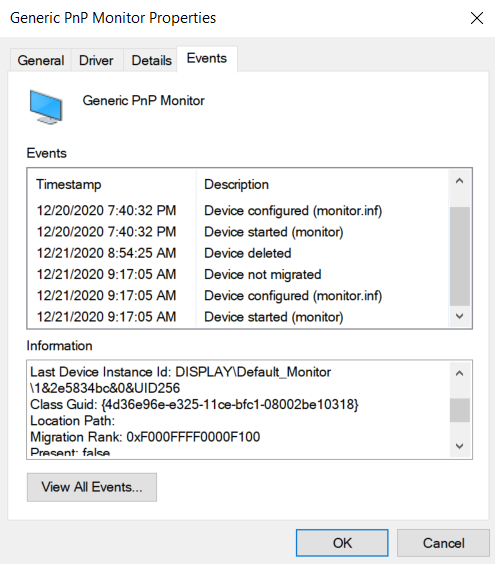Select 12/20/2020 Device configured (monitor.inf) event
495x564 pixels.
coord(238,211)
